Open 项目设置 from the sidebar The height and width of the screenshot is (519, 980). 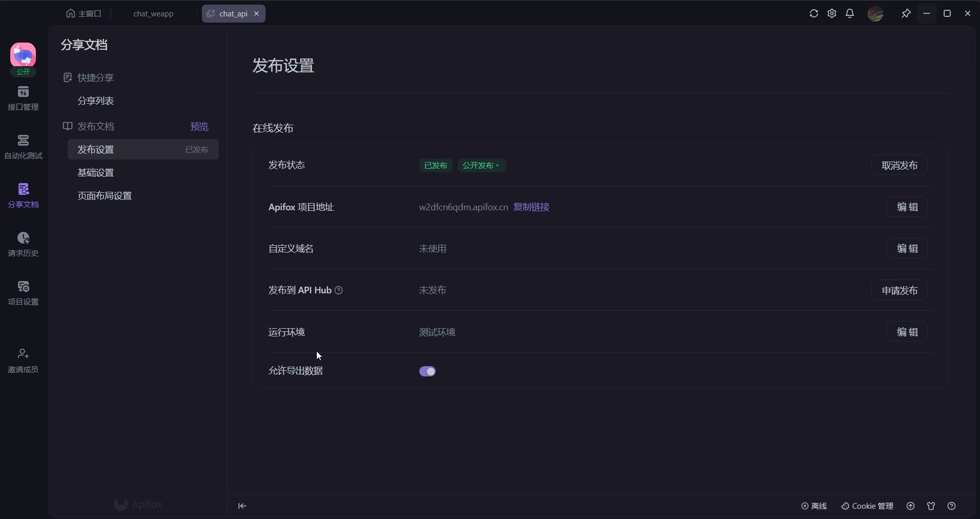23,293
